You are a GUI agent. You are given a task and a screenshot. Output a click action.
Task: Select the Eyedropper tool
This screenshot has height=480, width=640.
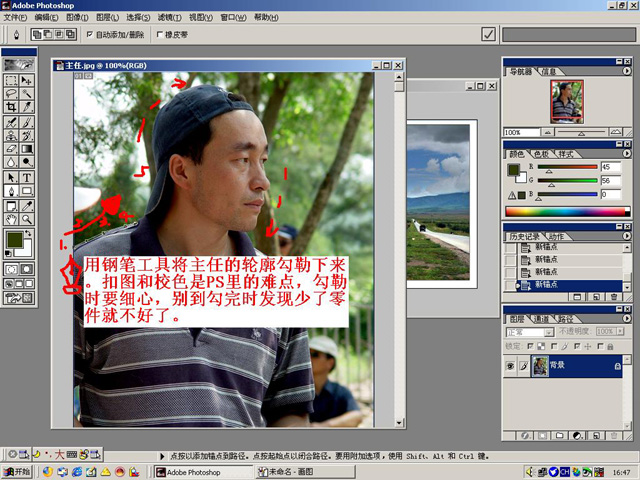point(27,206)
